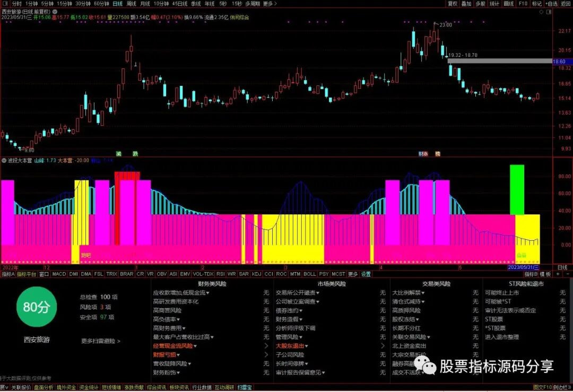The height and width of the screenshot is (392, 573).
Task: Click the diamond icon at chart top right
Action: click(x=542, y=12)
